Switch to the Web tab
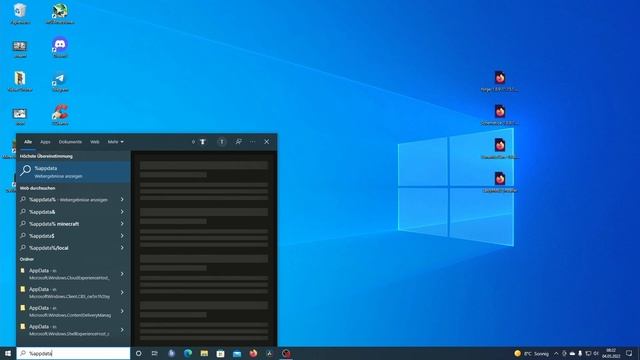The width and height of the screenshot is (640, 360). pyautogui.click(x=95, y=142)
